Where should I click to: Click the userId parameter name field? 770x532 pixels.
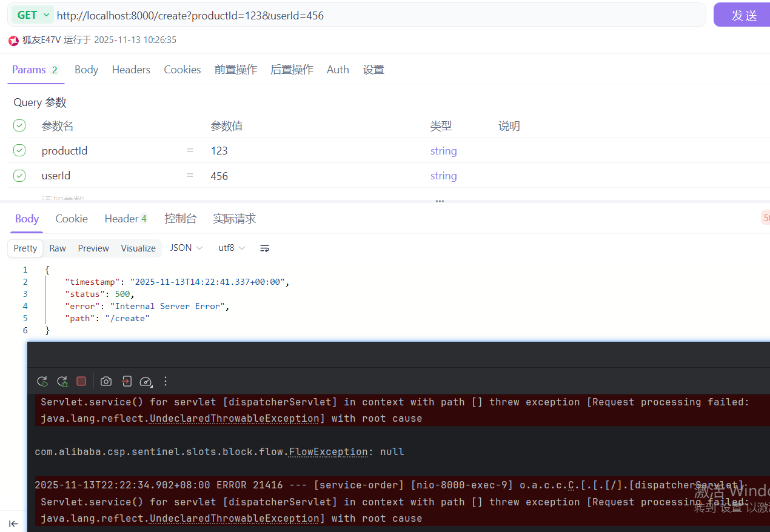[x=56, y=176]
